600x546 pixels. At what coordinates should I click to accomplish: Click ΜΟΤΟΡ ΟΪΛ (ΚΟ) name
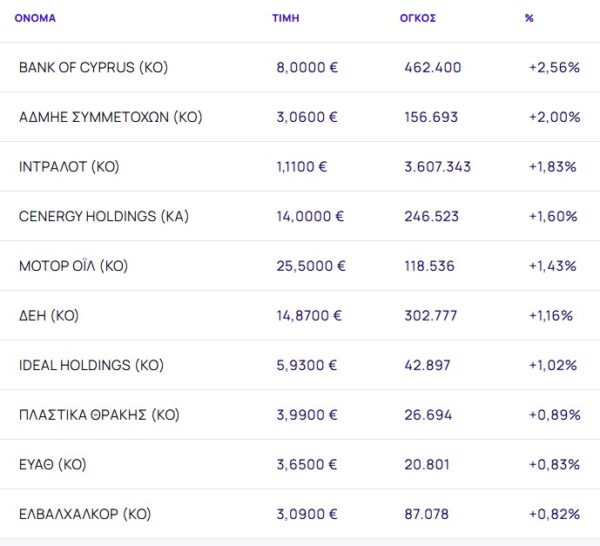pyautogui.click(x=73, y=266)
